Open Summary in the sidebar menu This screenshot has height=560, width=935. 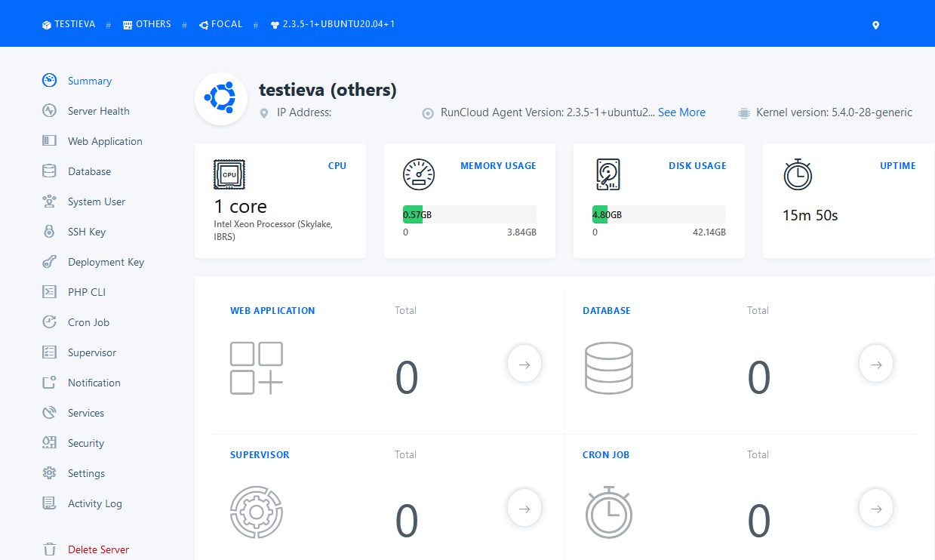[90, 81]
